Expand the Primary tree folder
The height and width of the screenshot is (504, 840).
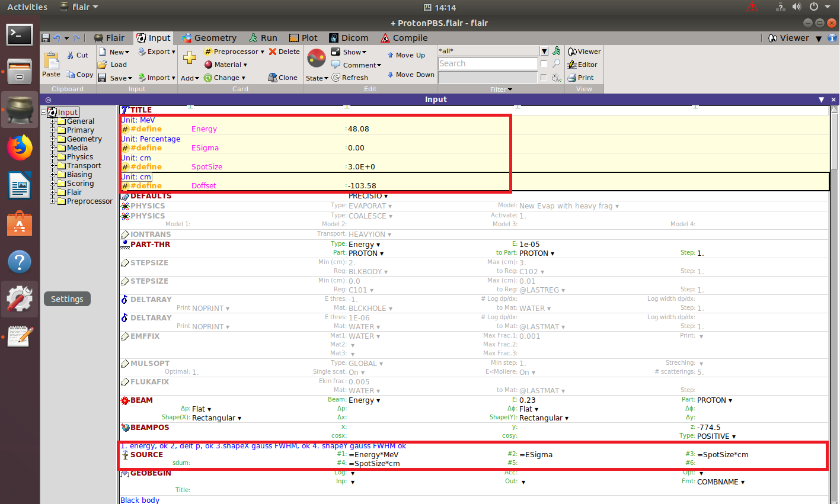(x=53, y=130)
